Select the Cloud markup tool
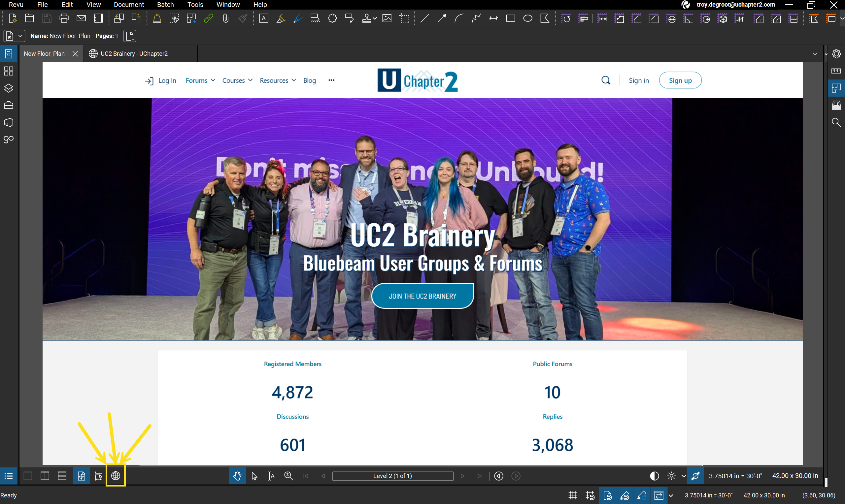This screenshot has height=504, width=845. pos(332,18)
